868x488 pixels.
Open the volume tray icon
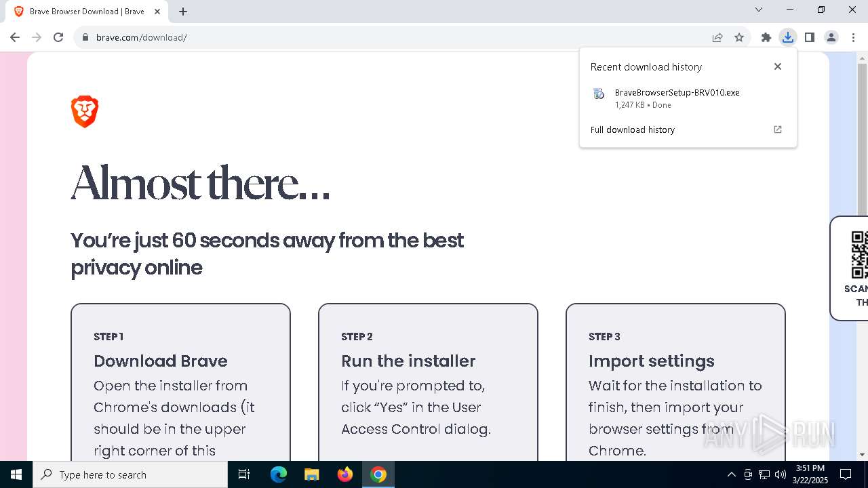point(781,474)
